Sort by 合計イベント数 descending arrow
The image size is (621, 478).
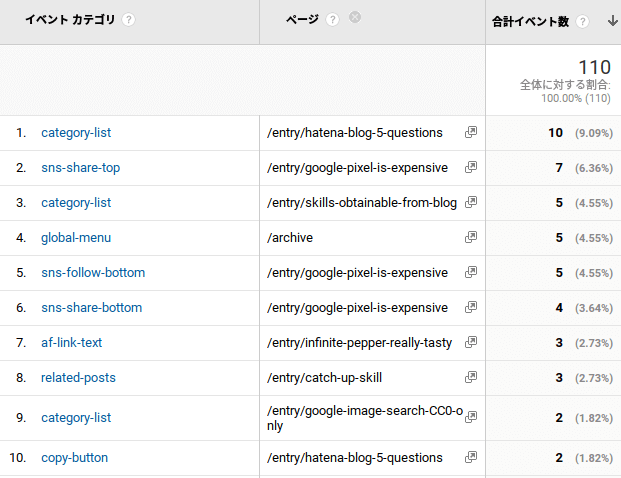pyautogui.click(x=613, y=21)
